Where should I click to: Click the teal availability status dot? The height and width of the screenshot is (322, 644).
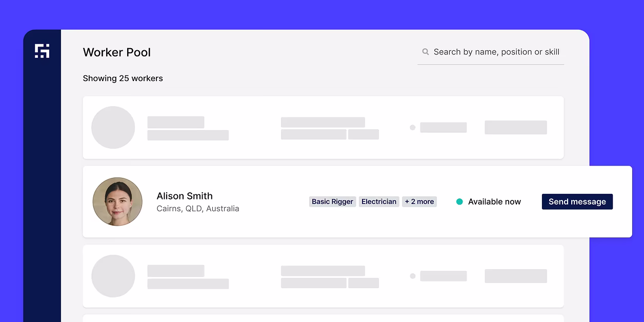(x=460, y=202)
